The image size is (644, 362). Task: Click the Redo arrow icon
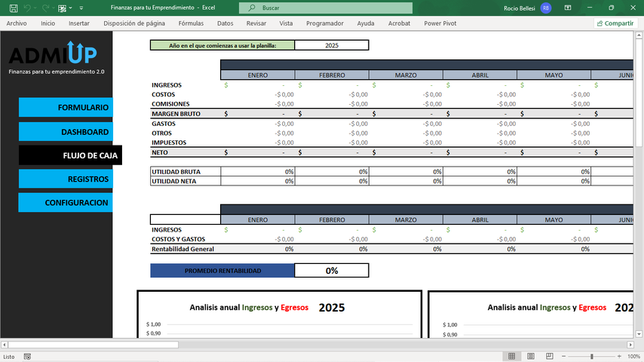pyautogui.click(x=45, y=8)
